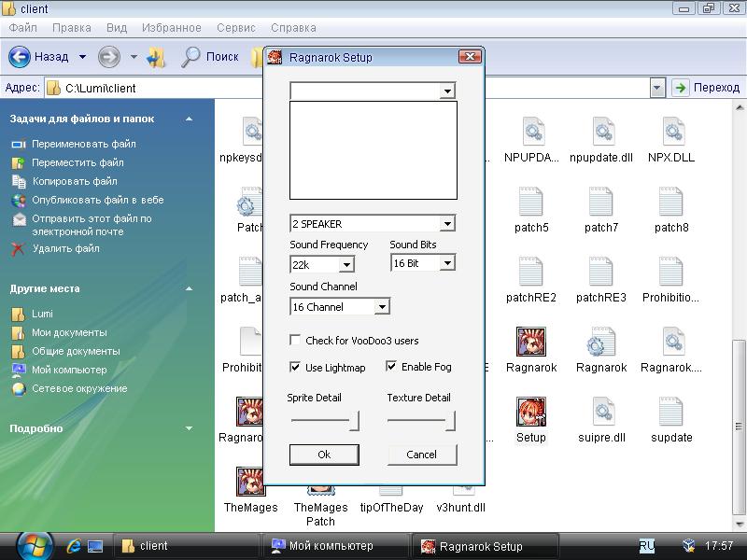
Task: Expand the Подробно section
Action: [190, 428]
